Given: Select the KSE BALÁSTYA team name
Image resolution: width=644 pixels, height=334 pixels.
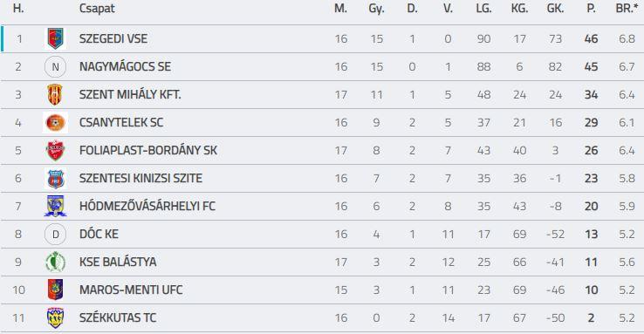Looking at the screenshot, I should 118,262.
